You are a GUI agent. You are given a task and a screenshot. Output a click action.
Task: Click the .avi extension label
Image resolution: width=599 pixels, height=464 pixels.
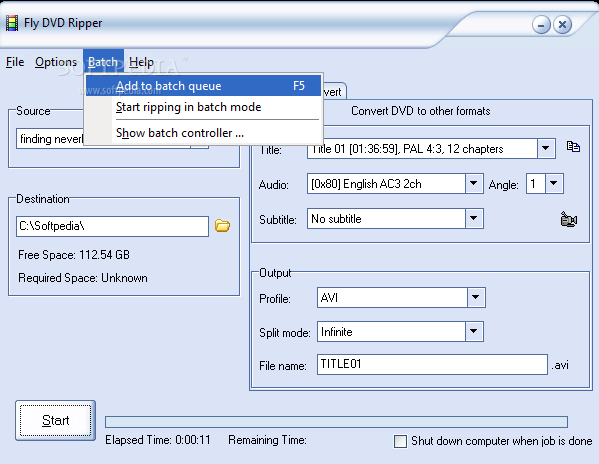click(x=560, y=365)
